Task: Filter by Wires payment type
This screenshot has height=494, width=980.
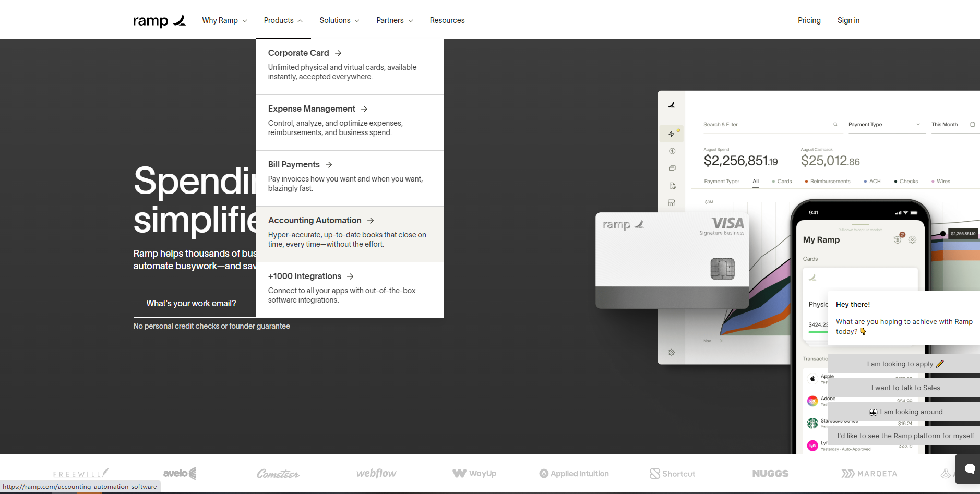Action: point(941,182)
